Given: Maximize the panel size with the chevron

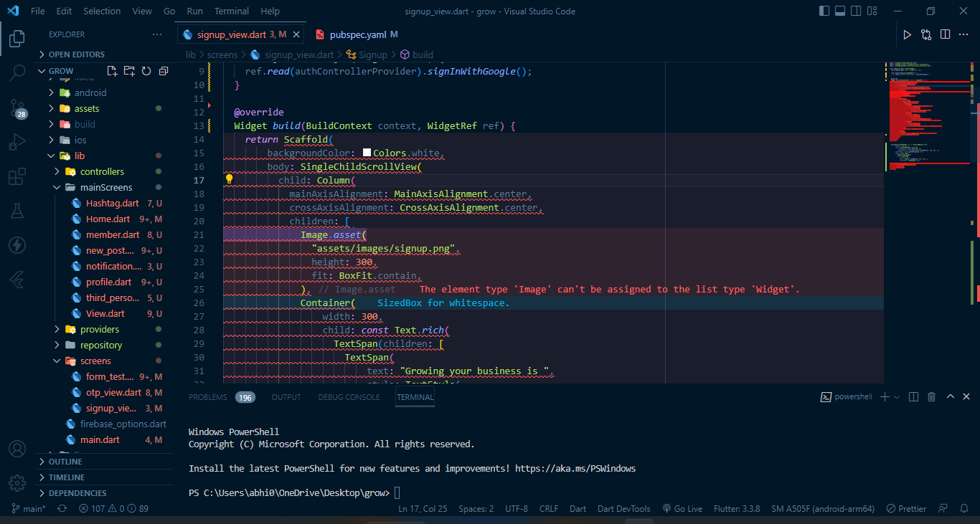Looking at the screenshot, I should click(951, 396).
